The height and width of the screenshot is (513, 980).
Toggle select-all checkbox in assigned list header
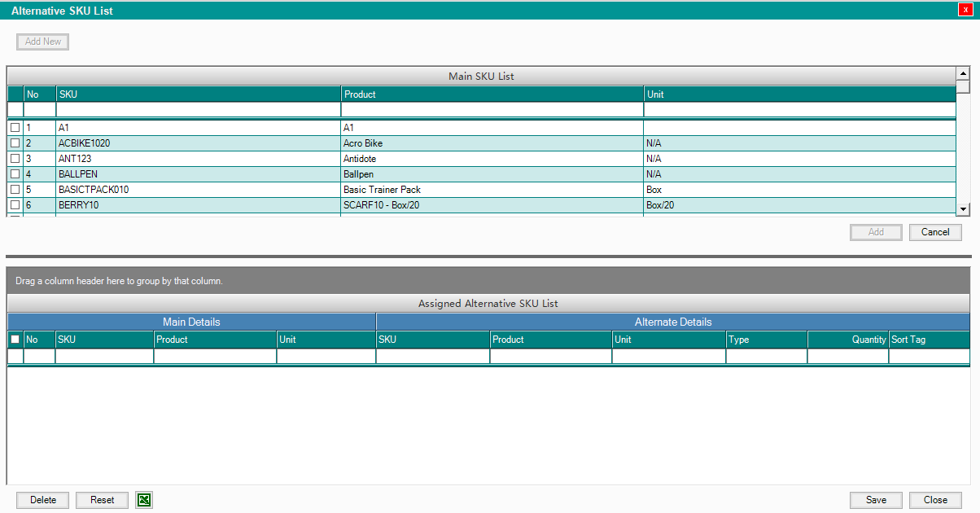[x=15, y=340]
